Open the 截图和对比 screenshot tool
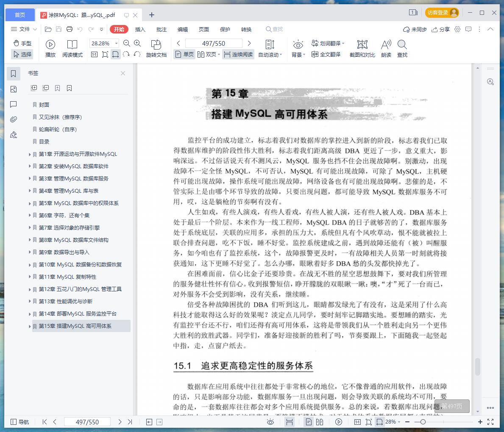 pos(362,49)
